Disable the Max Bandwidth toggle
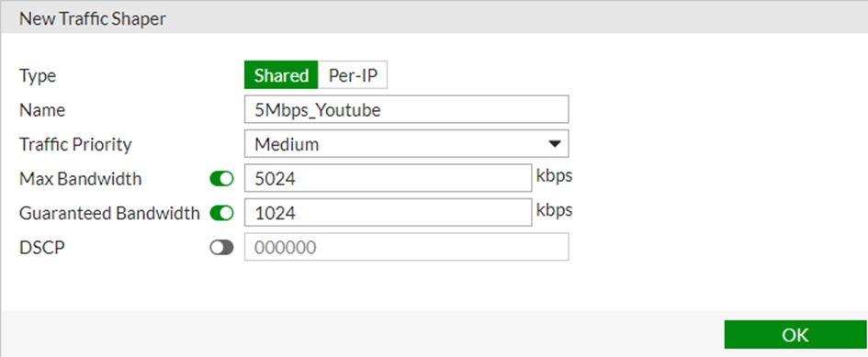868x357 pixels. point(221,179)
